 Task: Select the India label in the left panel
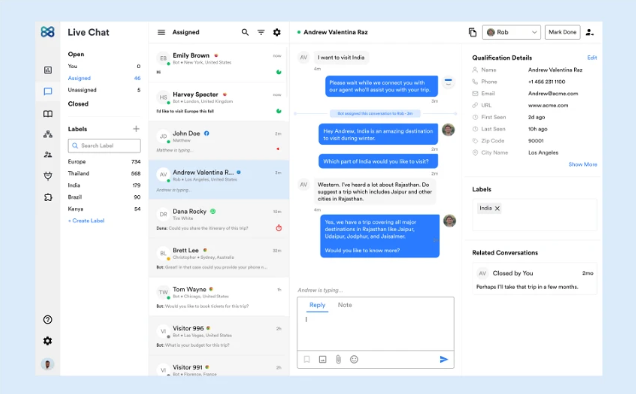[x=104, y=185]
